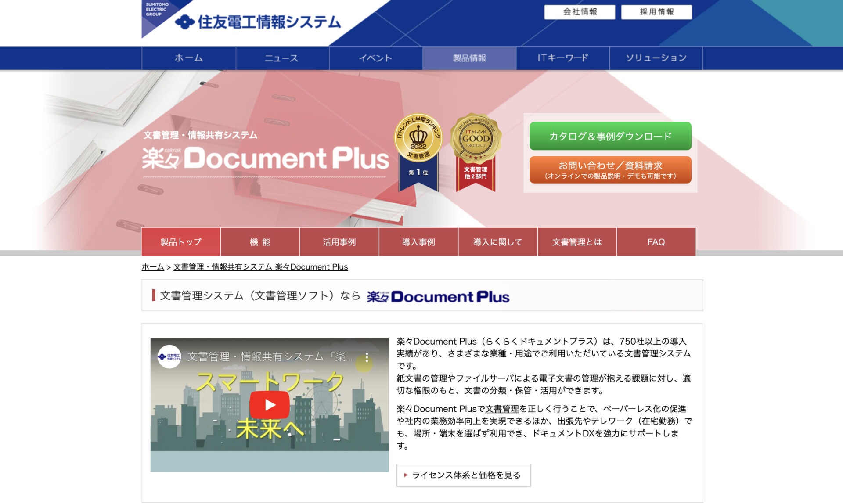Image resolution: width=843 pixels, height=504 pixels.
Task: Select 製品情報 in the main navigation
Action: click(469, 58)
